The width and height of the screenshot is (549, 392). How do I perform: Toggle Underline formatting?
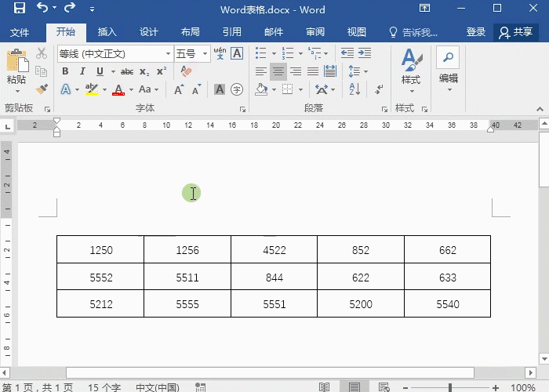click(100, 71)
